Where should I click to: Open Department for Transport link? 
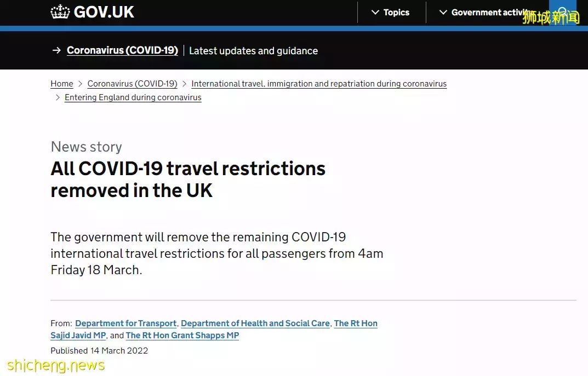click(125, 323)
